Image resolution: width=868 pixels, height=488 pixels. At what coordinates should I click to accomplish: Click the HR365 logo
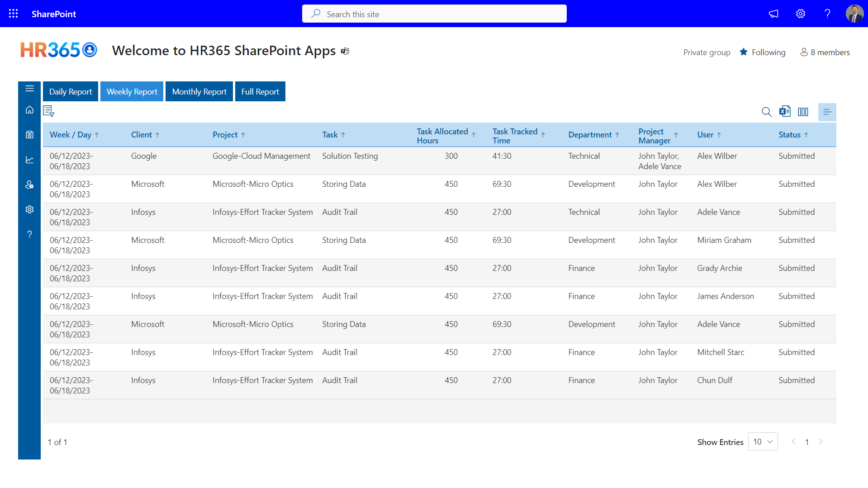pos(59,50)
